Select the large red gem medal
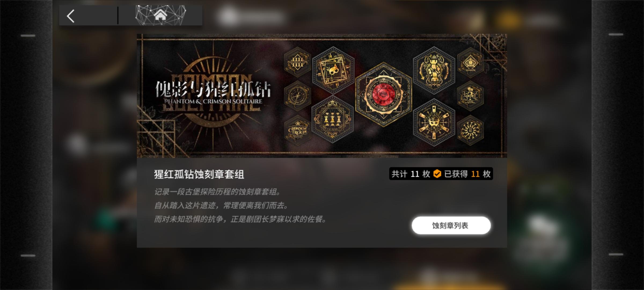The image size is (644, 290). point(384,94)
